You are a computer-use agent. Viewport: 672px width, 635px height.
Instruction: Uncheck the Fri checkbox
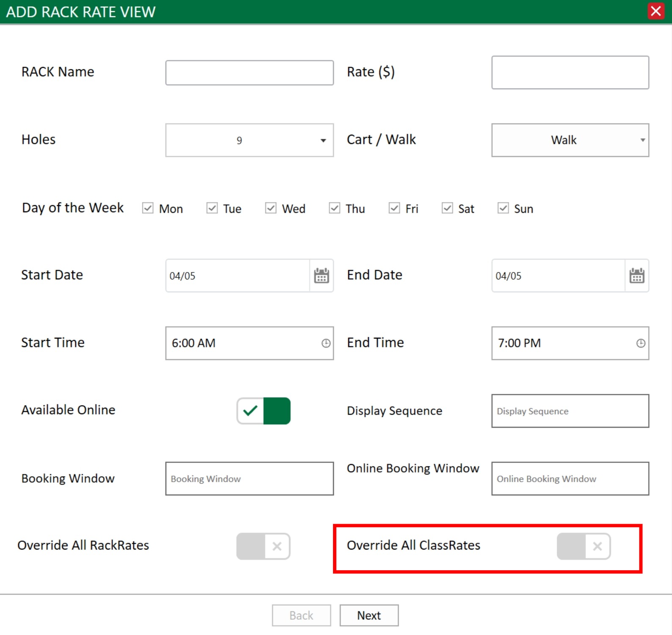tap(394, 208)
